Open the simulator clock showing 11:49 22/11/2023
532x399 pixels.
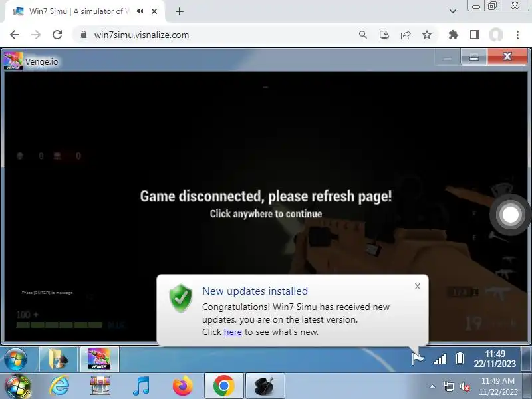pos(495,359)
